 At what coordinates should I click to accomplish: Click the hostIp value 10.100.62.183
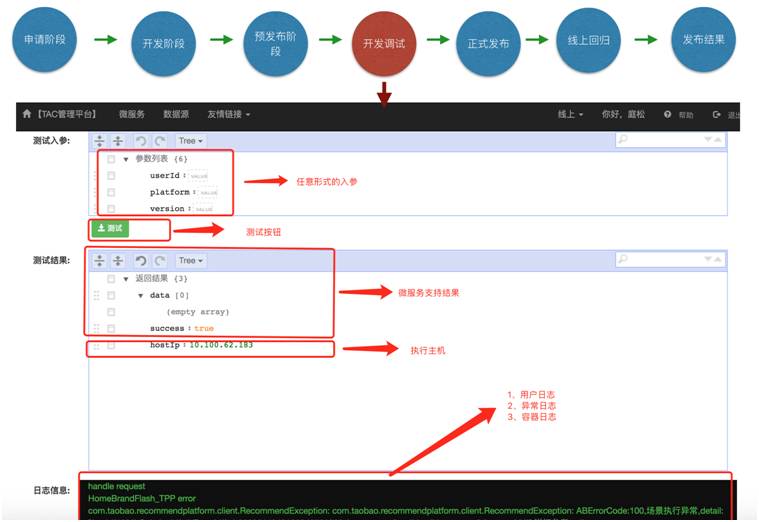pyautogui.click(x=221, y=345)
